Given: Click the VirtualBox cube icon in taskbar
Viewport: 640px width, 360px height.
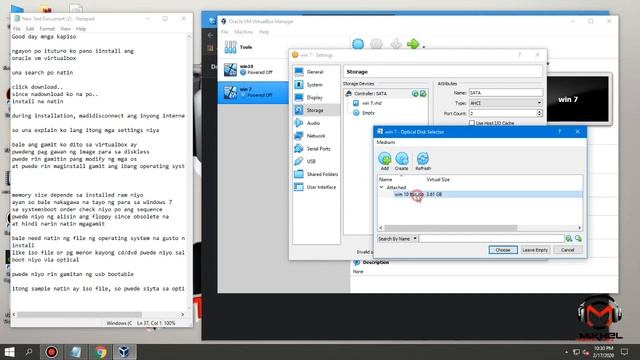Looking at the screenshot, I should coord(124,352).
